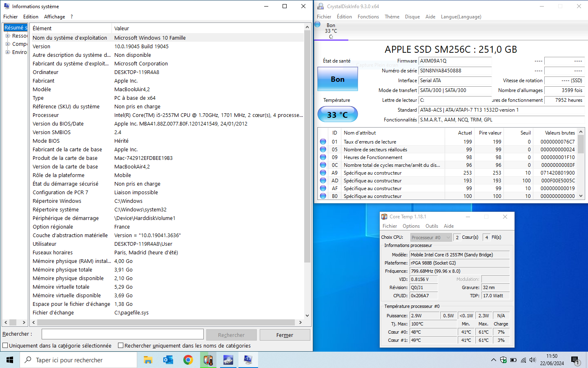The width and height of the screenshot is (588, 368).
Task: Select the Processeur row in system summary
Action: (x=167, y=115)
